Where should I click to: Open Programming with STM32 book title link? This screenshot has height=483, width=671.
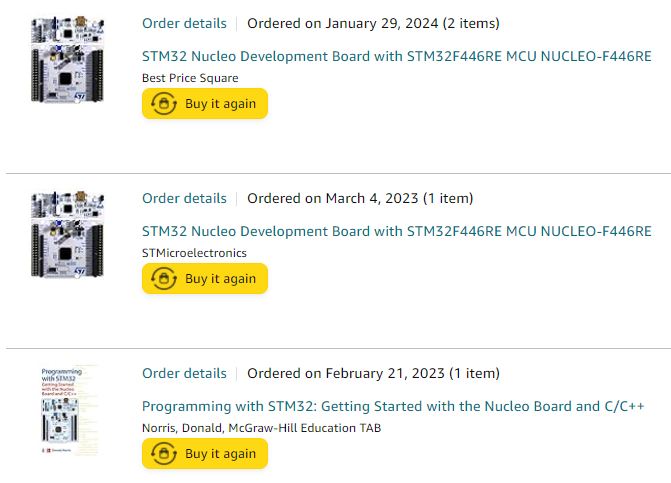point(393,406)
